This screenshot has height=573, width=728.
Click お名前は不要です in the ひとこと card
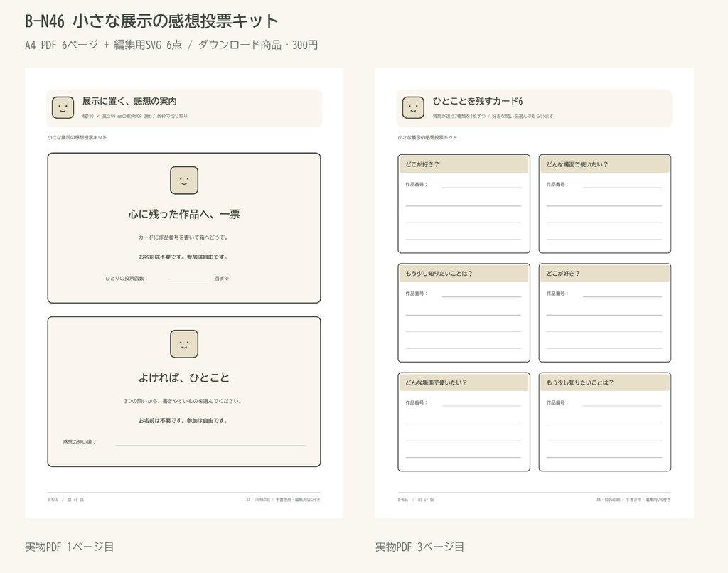click(x=161, y=421)
